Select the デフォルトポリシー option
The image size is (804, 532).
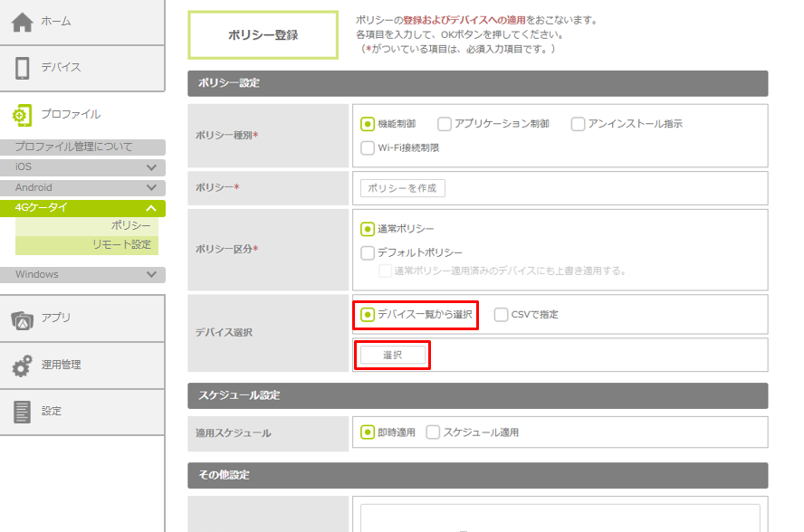coord(368,253)
